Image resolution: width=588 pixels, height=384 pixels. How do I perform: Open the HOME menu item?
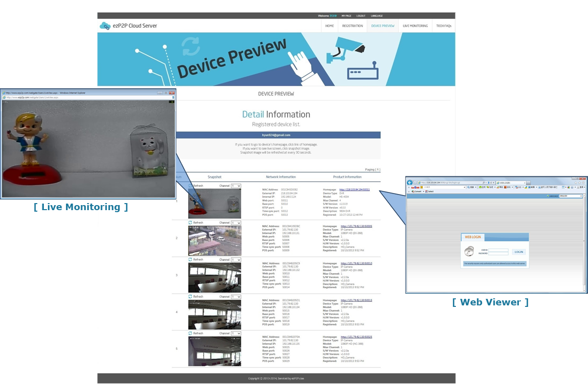coord(329,26)
